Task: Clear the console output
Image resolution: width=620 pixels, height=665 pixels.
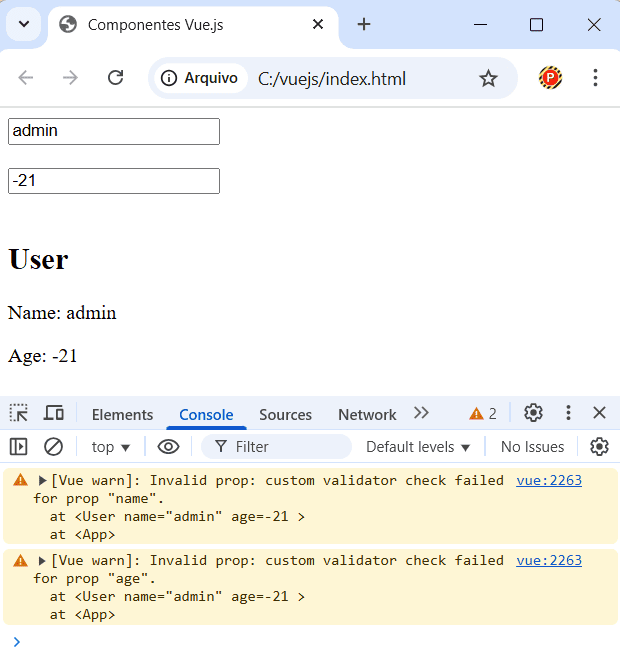Action: pos(53,447)
